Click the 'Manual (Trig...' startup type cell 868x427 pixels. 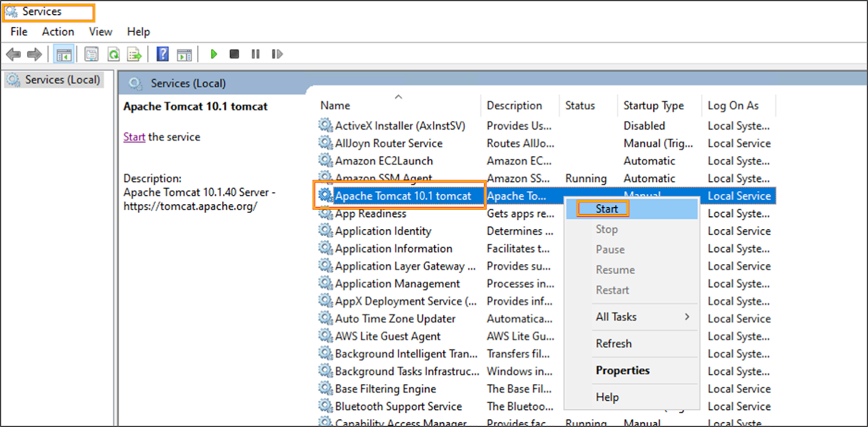pos(658,143)
